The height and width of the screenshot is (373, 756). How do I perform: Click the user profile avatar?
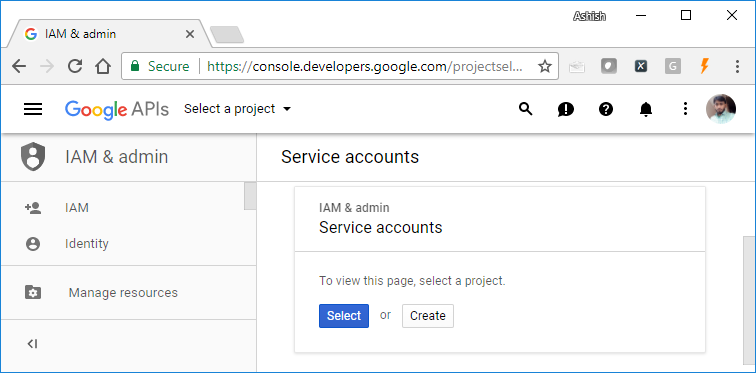721,109
